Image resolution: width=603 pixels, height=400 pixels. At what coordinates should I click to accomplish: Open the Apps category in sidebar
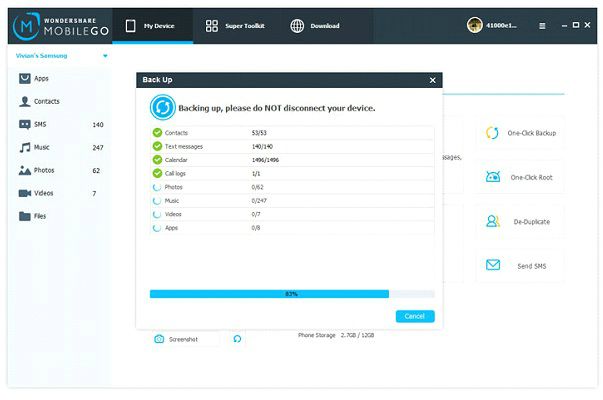pyautogui.click(x=40, y=78)
